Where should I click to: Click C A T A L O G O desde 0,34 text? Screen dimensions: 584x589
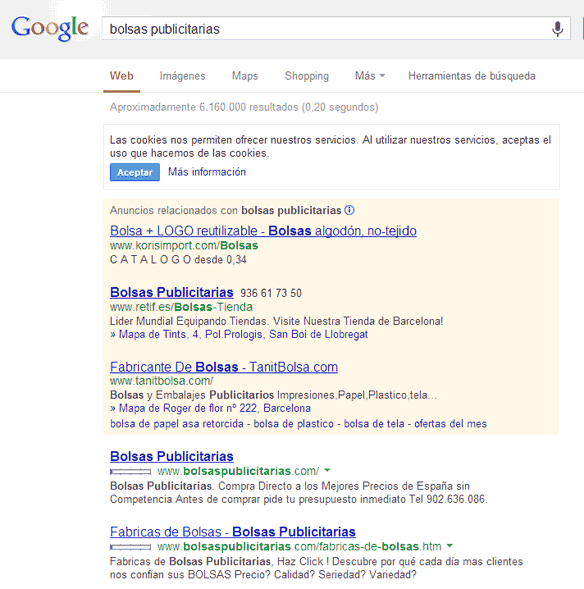[178, 260]
